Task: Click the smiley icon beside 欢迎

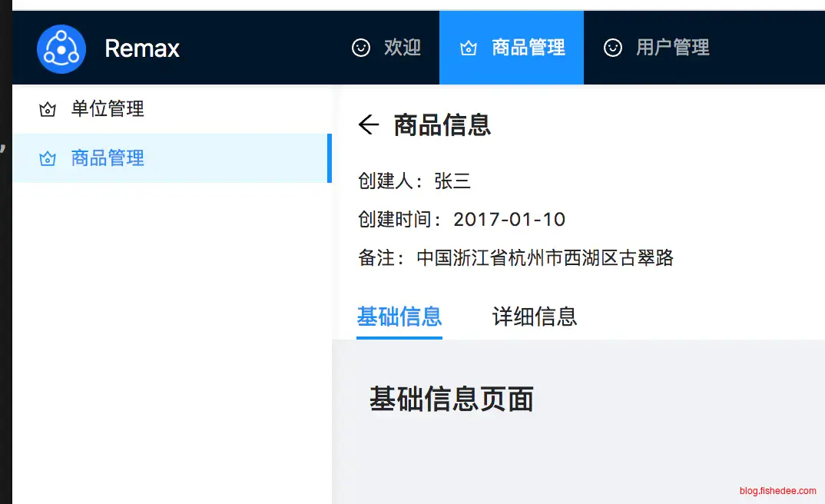Action: coord(360,48)
